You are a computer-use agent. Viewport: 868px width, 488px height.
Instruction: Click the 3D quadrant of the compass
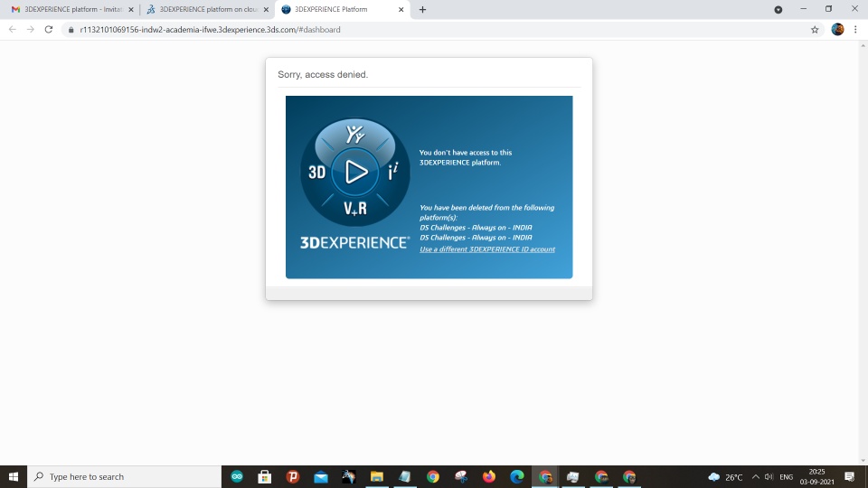316,173
